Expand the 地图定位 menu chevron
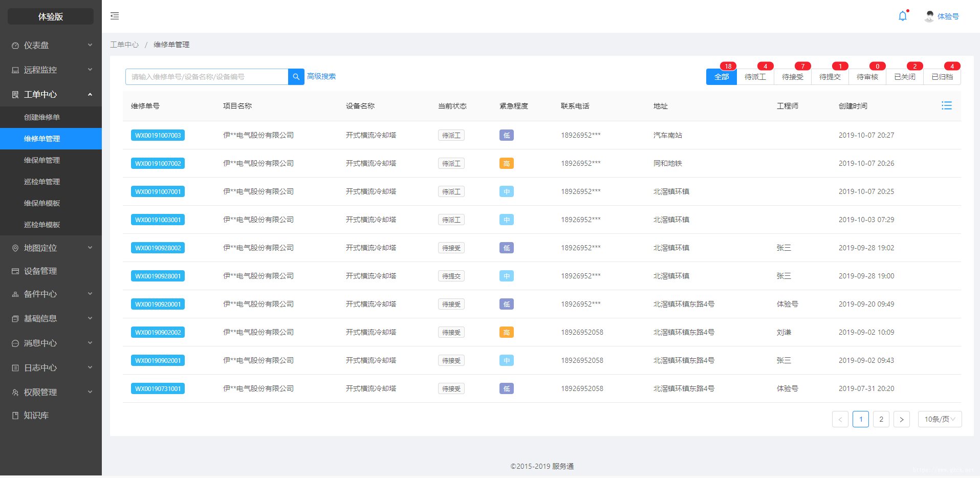This screenshot has height=478, width=980. [x=90, y=248]
